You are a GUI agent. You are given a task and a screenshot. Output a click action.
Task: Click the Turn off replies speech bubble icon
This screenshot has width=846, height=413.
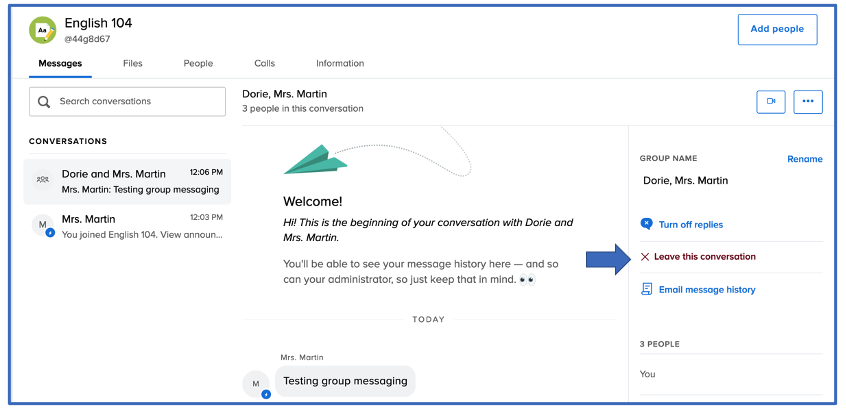pos(646,224)
